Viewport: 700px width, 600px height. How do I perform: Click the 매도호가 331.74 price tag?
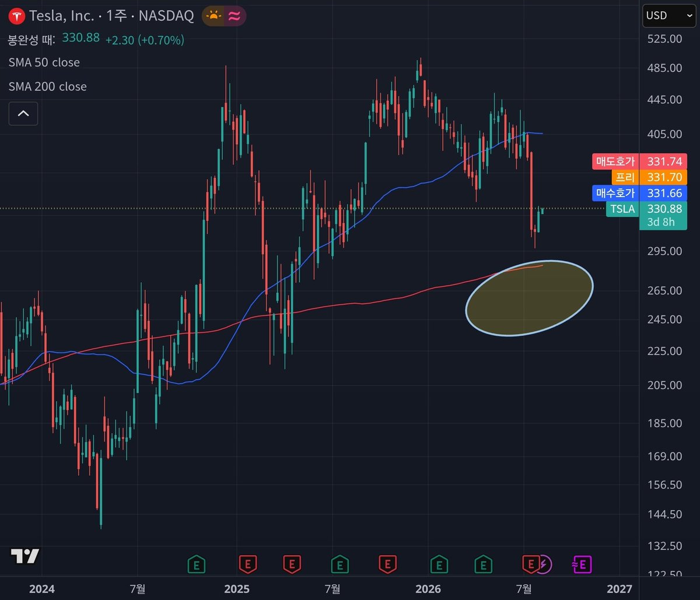[x=639, y=162]
